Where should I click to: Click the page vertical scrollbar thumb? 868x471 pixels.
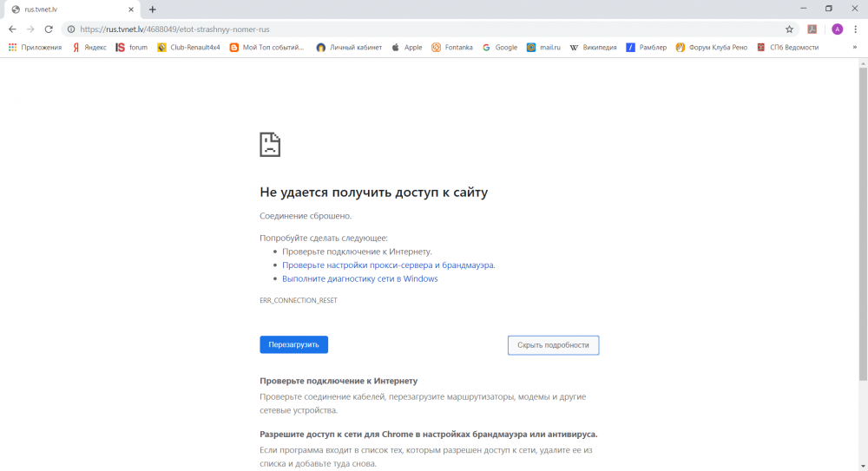click(x=863, y=224)
